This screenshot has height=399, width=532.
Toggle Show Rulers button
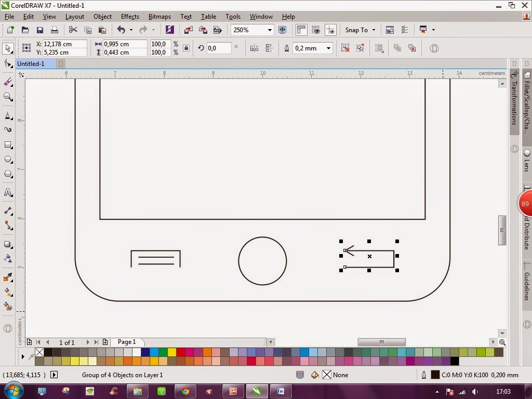(301, 30)
